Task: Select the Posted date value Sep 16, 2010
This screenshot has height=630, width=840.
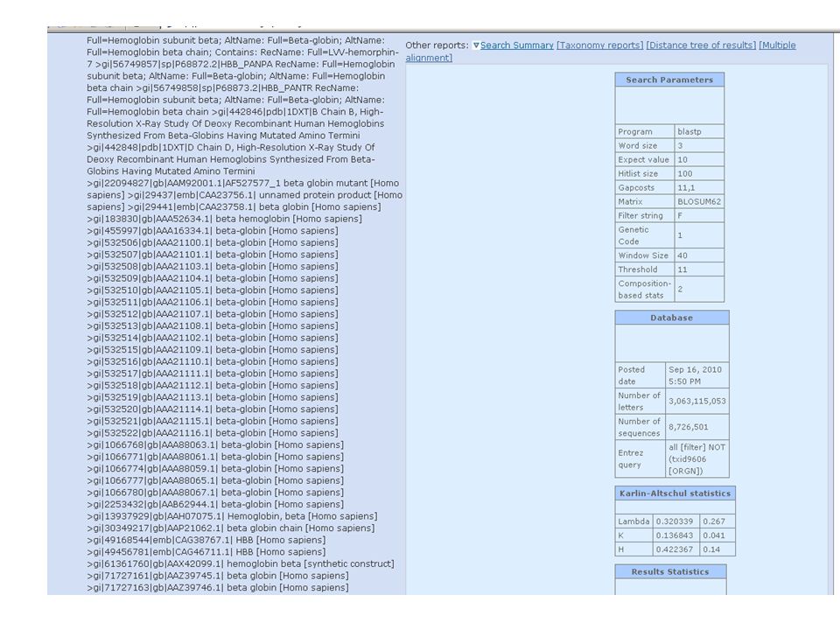Action: click(x=695, y=369)
